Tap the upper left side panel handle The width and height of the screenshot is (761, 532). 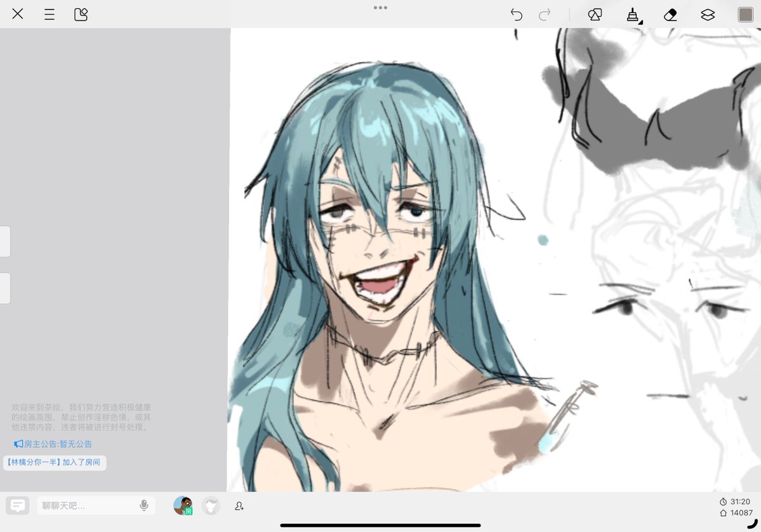[5, 241]
